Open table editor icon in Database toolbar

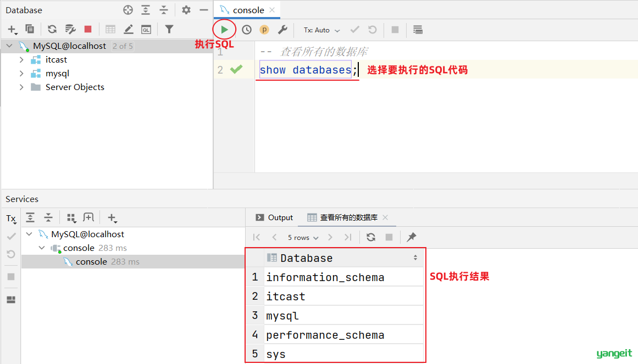(x=110, y=29)
